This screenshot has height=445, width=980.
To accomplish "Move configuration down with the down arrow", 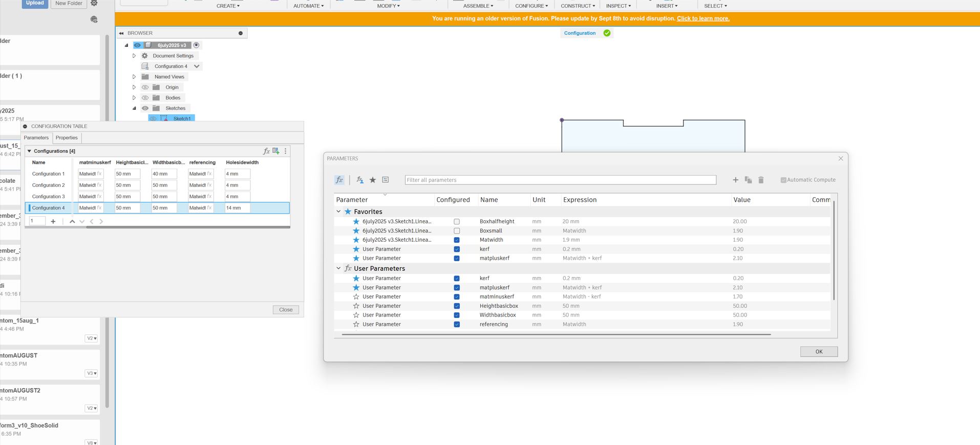I will pyautogui.click(x=82, y=221).
